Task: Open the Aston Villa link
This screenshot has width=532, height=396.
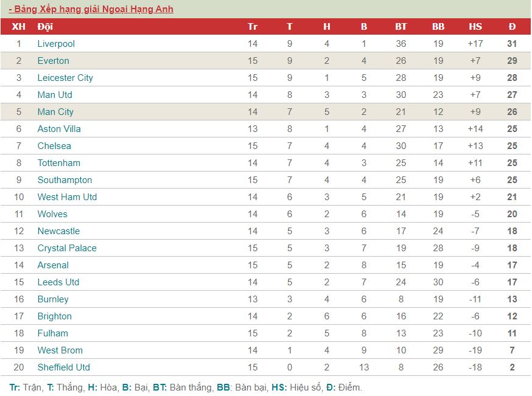Action: pos(59,129)
